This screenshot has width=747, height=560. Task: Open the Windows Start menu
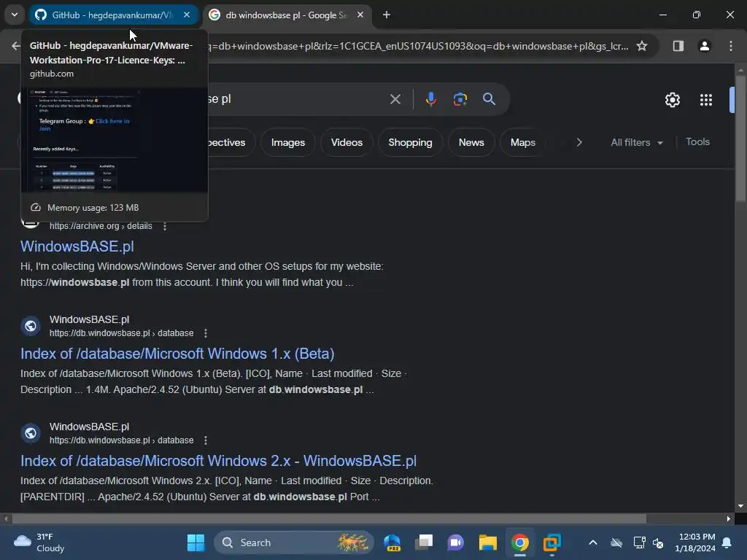(196, 542)
